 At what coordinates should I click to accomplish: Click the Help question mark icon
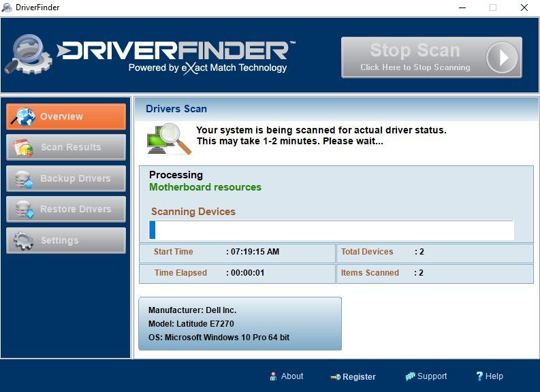479,376
